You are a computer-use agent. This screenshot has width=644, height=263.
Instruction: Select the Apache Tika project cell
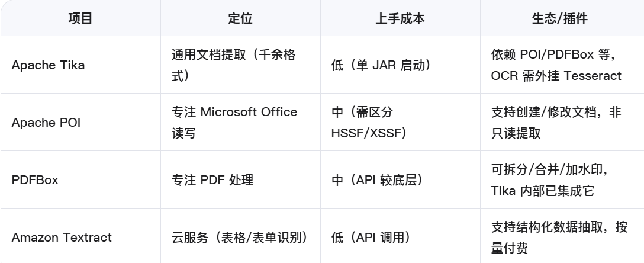(x=49, y=65)
